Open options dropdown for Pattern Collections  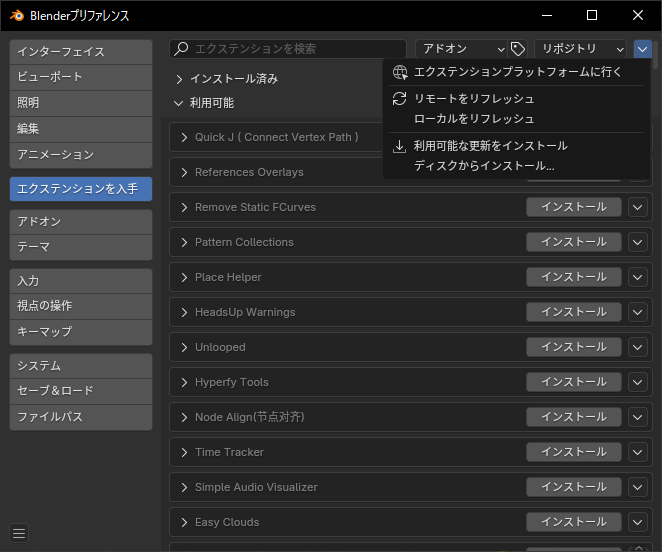point(638,242)
